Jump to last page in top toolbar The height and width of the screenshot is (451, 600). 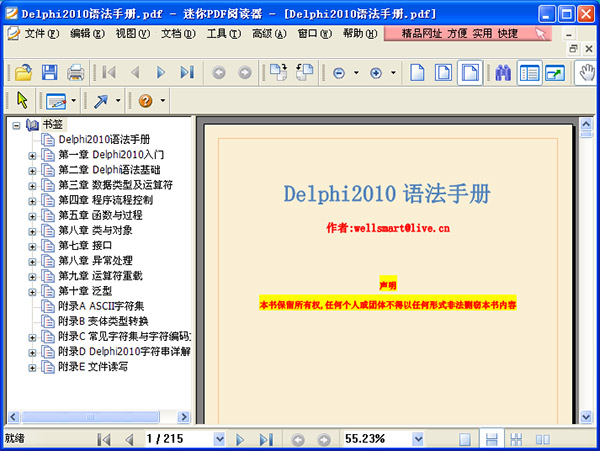187,72
